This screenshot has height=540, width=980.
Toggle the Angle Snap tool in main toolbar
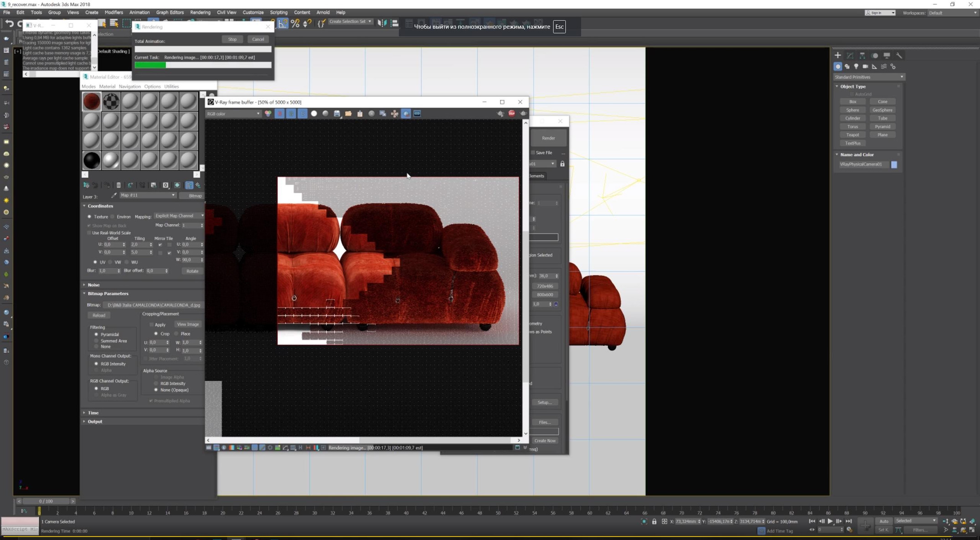click(284, 23)
